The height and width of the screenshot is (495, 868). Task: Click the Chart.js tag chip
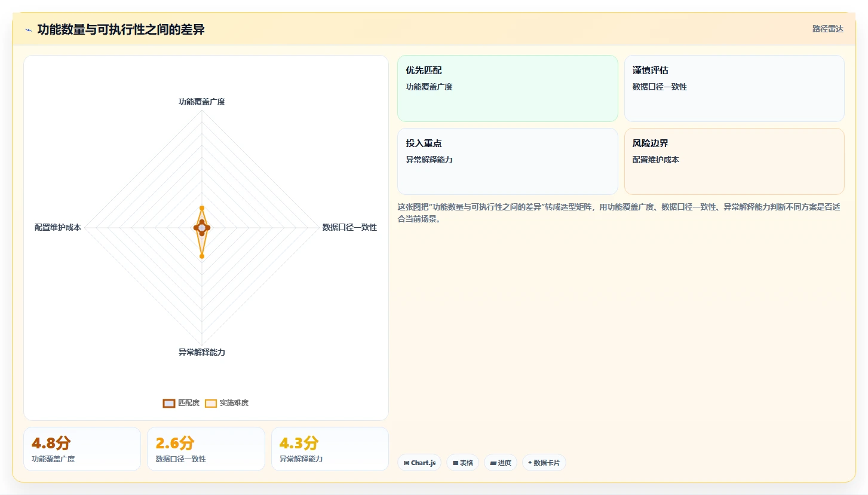point(419,463)
